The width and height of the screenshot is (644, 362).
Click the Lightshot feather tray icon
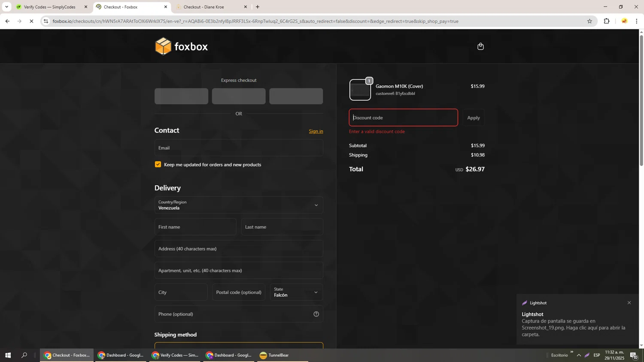point(587,355)
